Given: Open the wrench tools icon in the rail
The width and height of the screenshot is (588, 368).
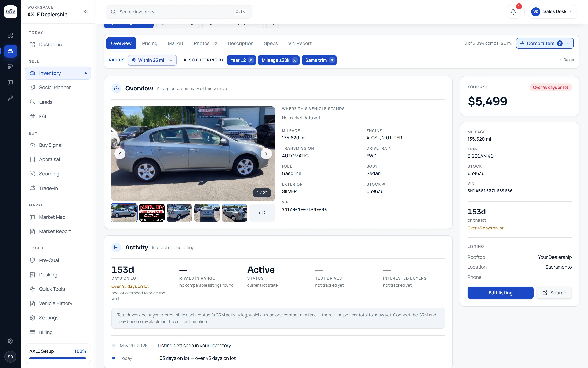Looking at the screenshot, I should [10, 98].
